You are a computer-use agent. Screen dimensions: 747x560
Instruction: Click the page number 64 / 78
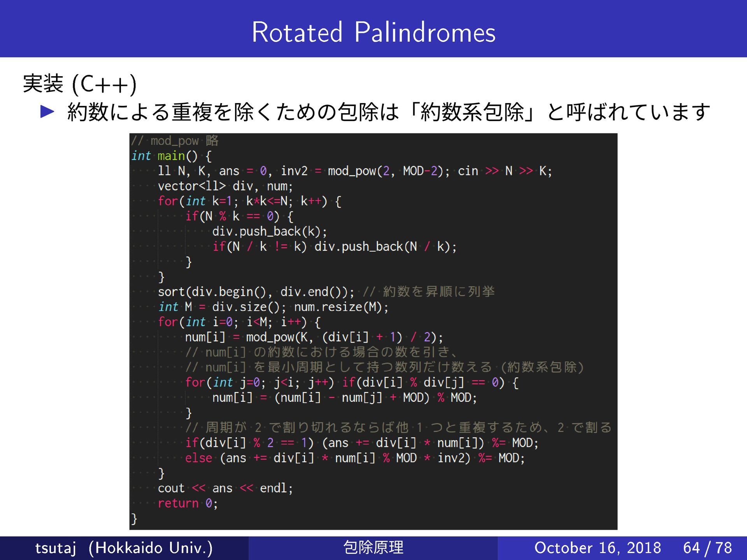pyautogui.click(x=707, y=548)
